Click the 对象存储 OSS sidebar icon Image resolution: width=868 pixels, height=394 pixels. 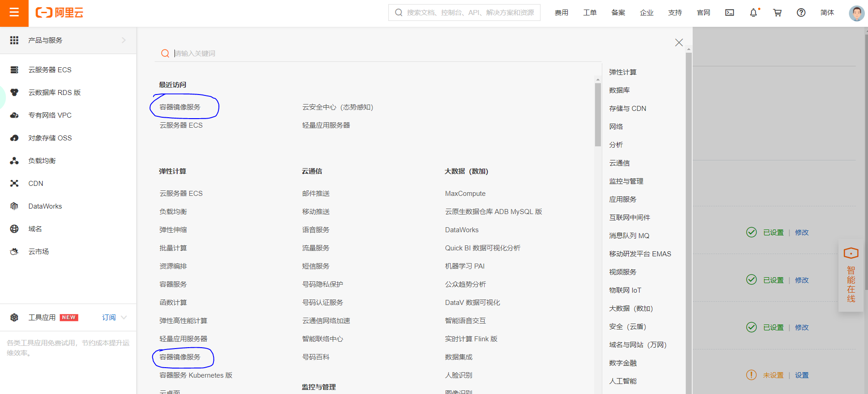15,138
